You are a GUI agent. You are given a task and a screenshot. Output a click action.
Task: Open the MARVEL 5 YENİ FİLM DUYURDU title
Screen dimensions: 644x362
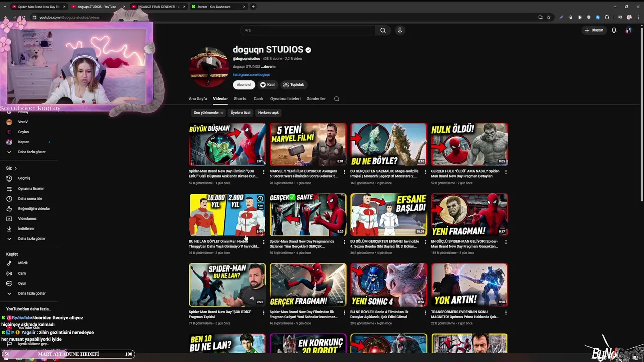304,173
